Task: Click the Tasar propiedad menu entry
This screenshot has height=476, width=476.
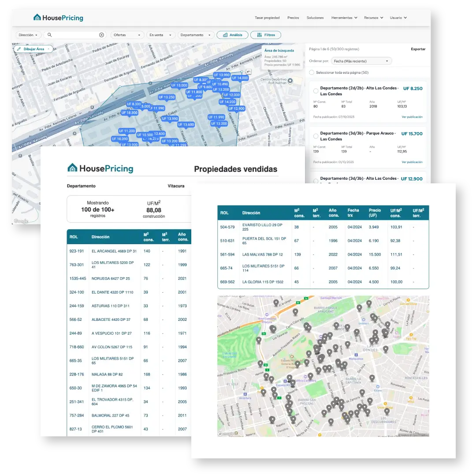Action: (x=268, y=18)
